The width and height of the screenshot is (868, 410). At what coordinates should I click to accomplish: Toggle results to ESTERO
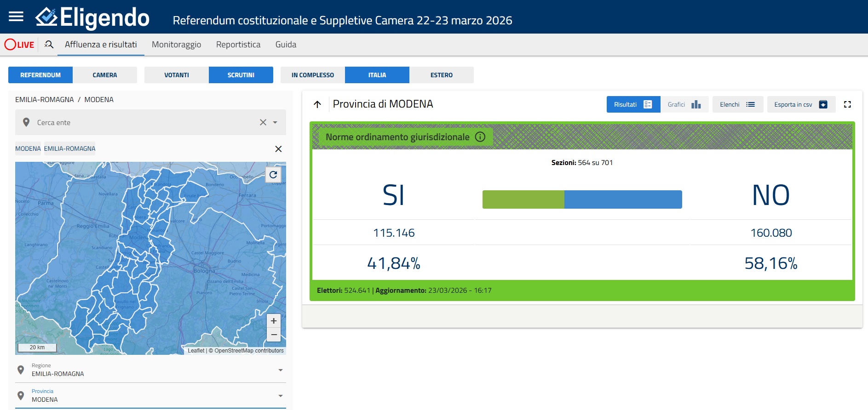pos(441,75)
